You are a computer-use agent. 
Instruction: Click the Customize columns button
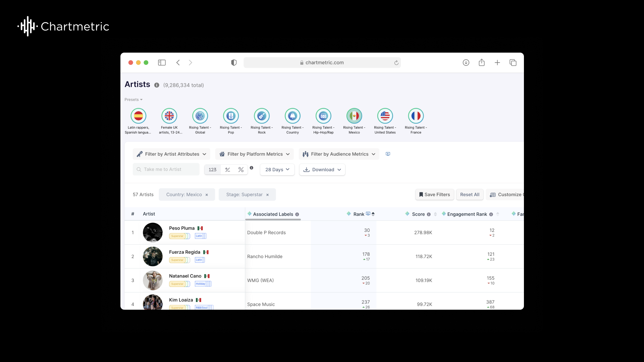click(505, 195)
